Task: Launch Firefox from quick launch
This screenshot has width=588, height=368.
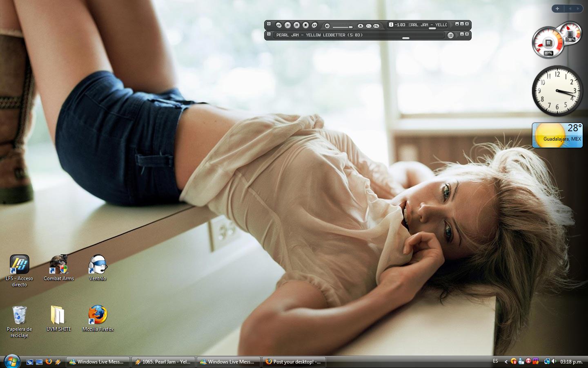Action: point(49,361)
